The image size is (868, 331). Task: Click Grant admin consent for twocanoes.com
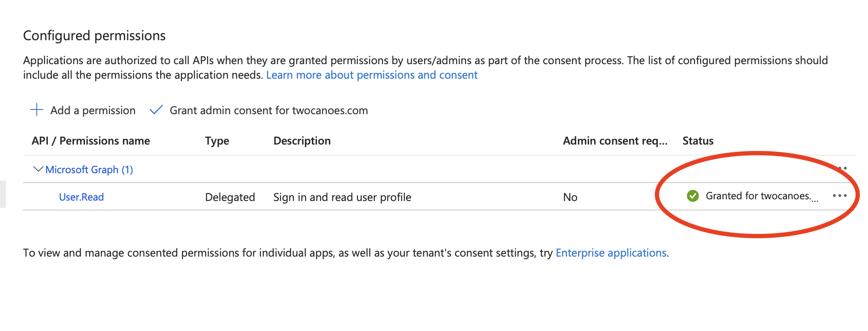[x=269, y=110]
